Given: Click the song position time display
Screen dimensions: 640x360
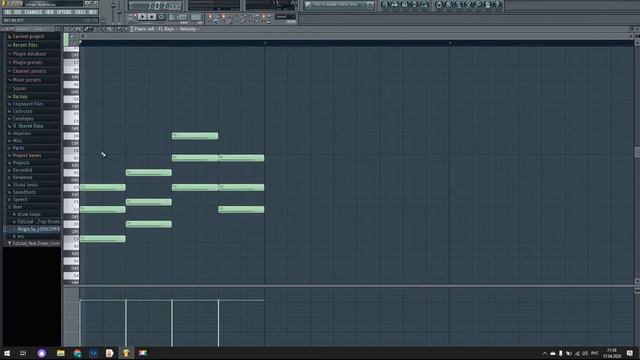Looking at the screenshot, I should coord(156,6).
